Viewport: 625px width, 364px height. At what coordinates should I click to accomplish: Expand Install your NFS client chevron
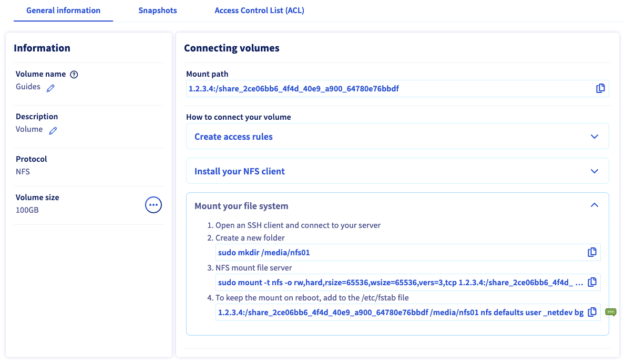(595, 171)
